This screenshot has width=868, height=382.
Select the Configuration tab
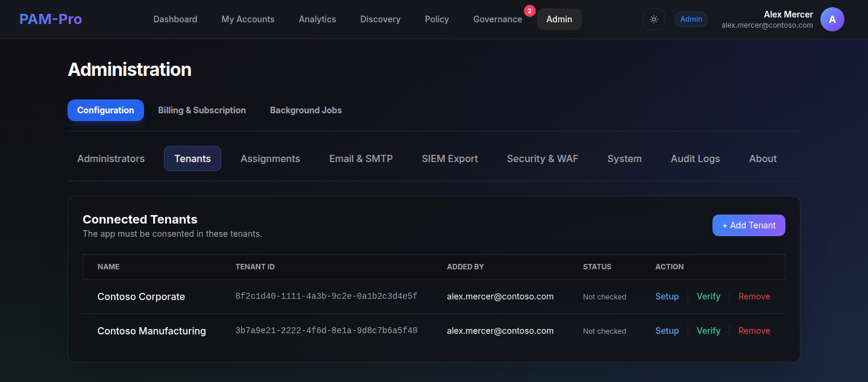tap(105, 110)
